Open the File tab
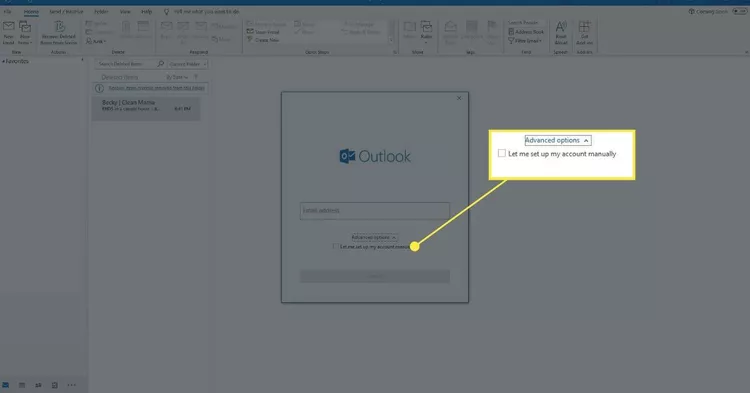Screen dimensions: 750x393 click(7, 11)
